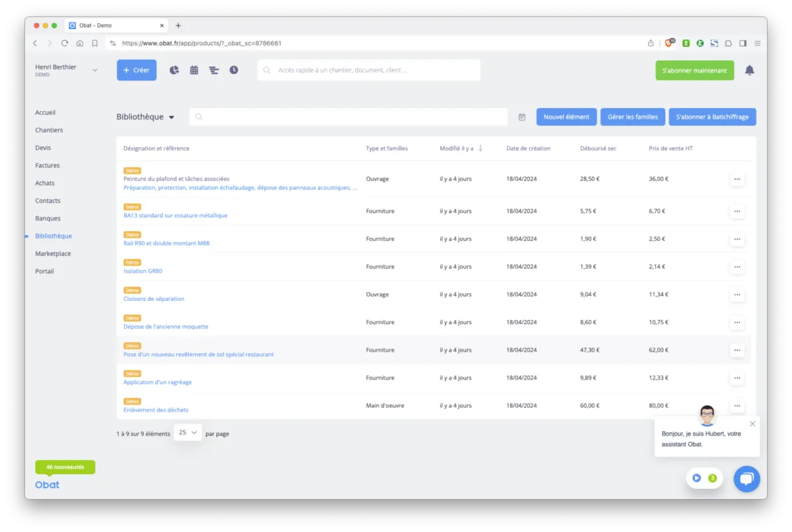Open the browser hamburger menu
This screenshot has width=792, height=532.
pyautogui.click(x=758, y=43)
